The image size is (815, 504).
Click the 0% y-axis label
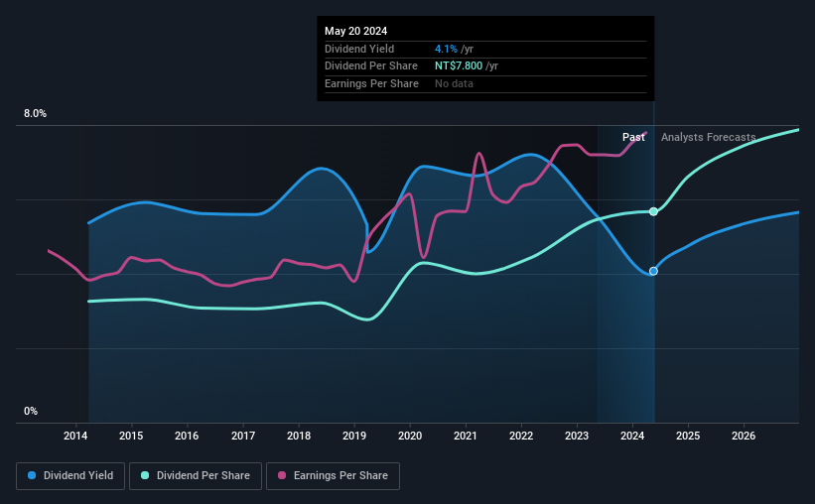(31, 411)
